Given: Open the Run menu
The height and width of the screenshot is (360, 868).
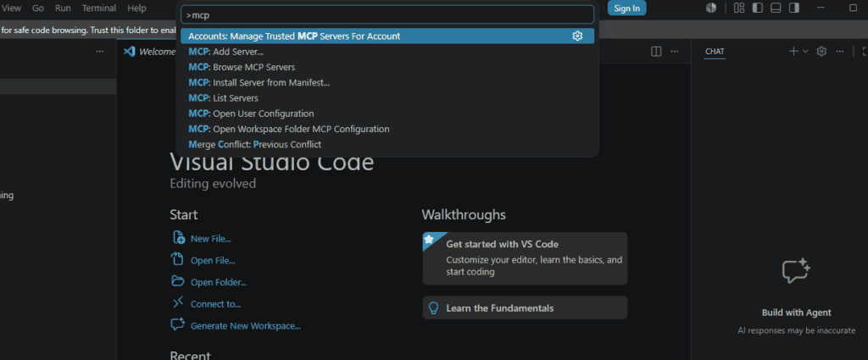Looking at the screenshot, I should tap(63, 8).
